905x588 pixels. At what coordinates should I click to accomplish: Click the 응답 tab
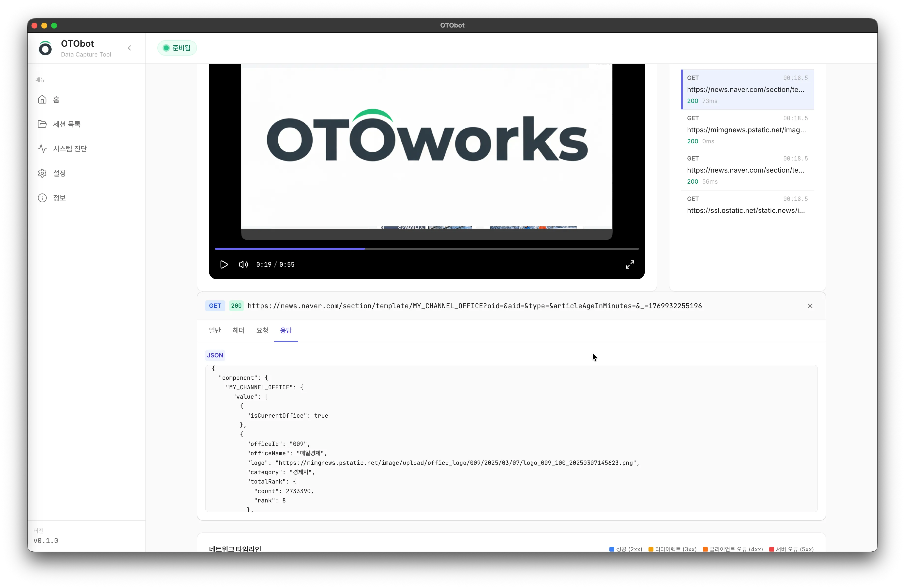pyautogui.click(x=286, y=330)
